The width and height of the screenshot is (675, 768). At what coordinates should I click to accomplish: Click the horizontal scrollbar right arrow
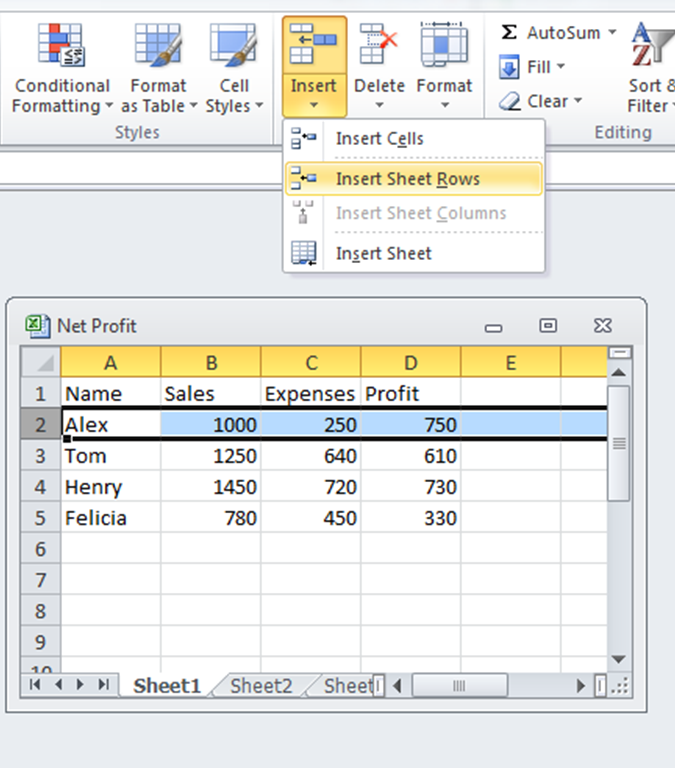(581, 685)
